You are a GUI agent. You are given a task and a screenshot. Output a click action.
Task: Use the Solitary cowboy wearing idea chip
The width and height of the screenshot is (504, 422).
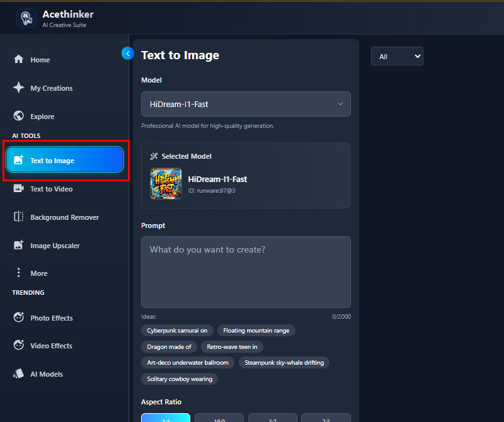click(x=180, y=379)
